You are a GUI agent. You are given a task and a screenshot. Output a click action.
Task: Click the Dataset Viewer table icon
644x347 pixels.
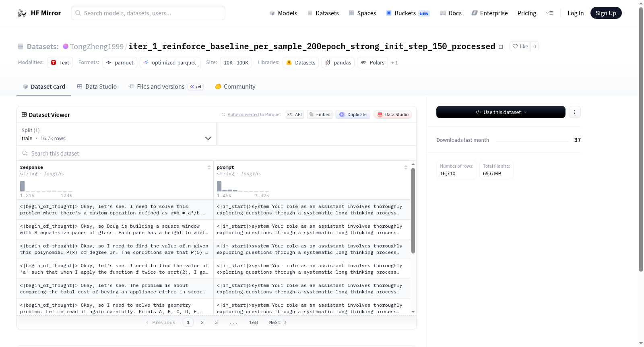pos(24,115)
